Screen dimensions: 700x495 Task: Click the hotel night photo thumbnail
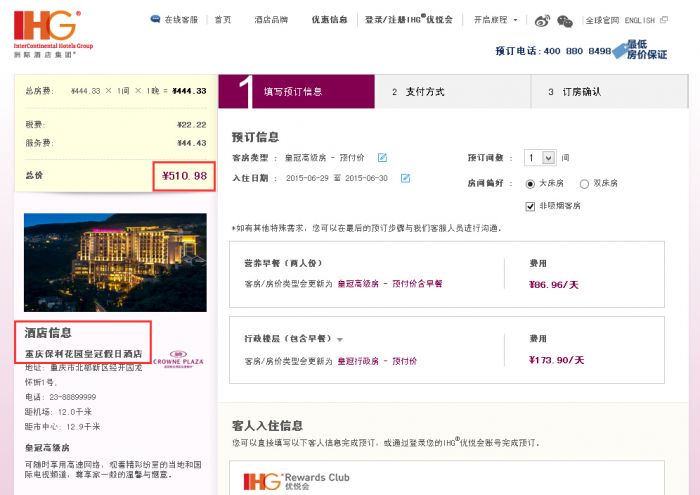pyautogui.click(x=115, y=262)
